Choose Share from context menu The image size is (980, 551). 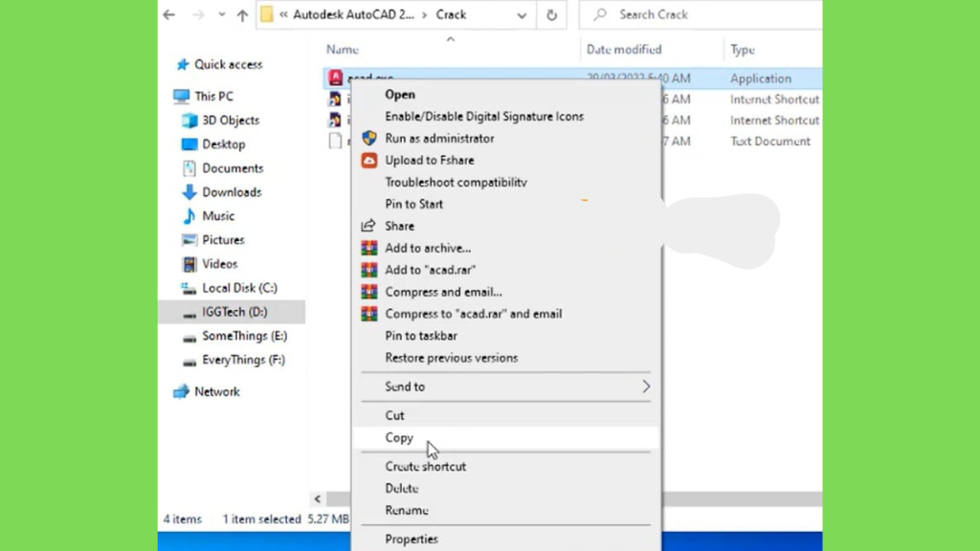(x=505, y=226)
